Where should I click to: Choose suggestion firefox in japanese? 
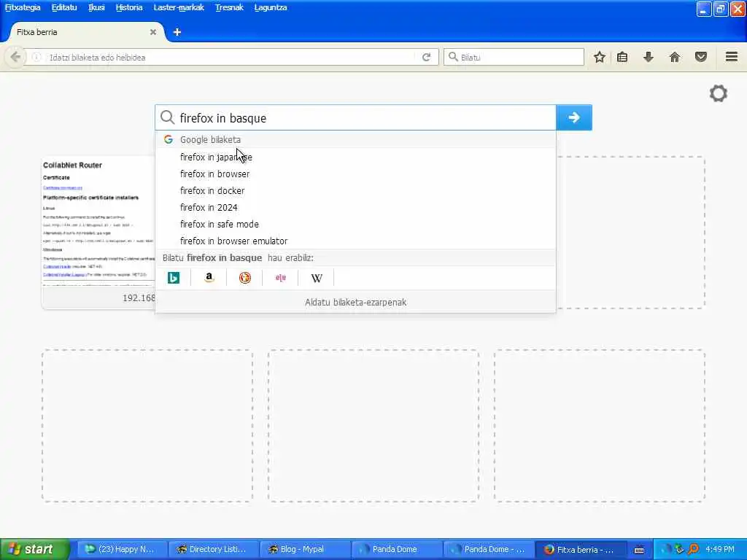click(x=355, y=157)
